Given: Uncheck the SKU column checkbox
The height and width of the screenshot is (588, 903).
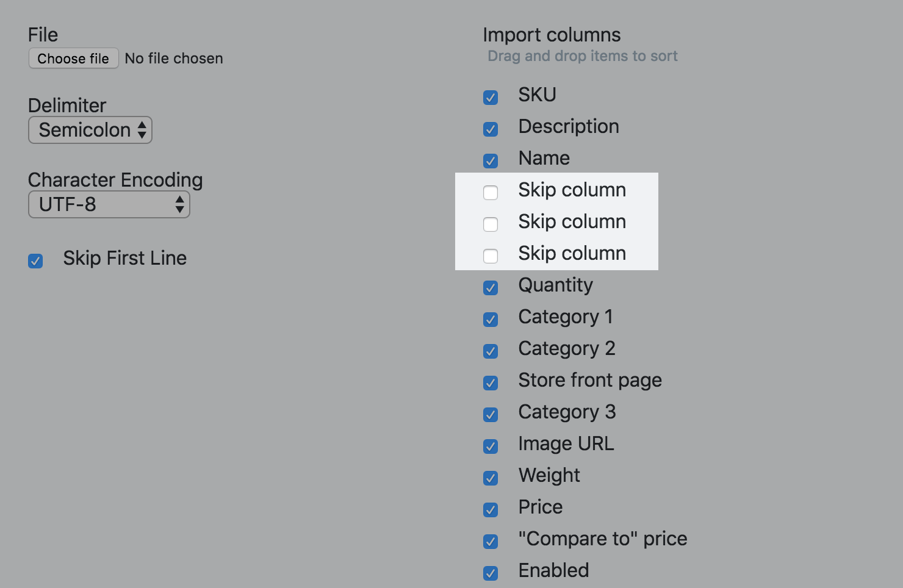Looking at the screenshot, I should (x=491, y=98).
